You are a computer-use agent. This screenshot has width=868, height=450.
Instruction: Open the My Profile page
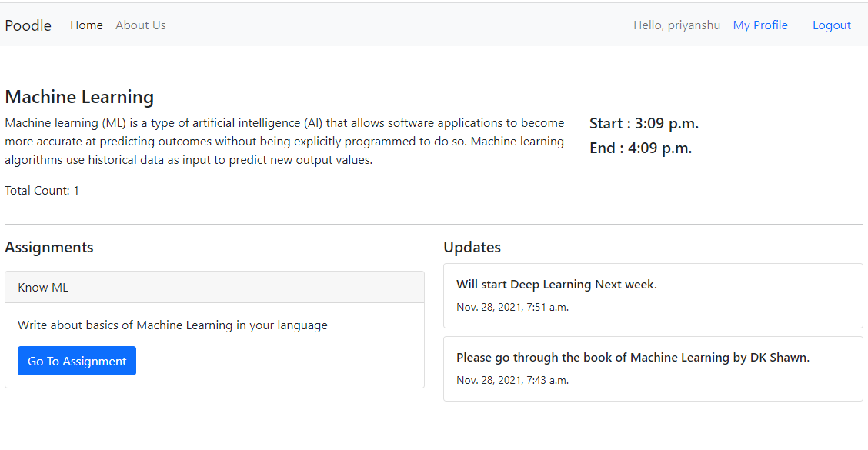pyautogui.click(x=760, y=25)
